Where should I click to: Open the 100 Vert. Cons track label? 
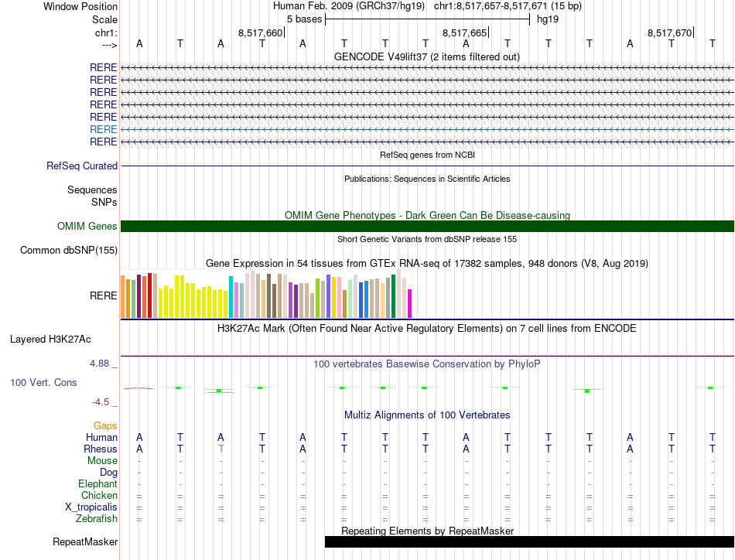click(43, 382)
